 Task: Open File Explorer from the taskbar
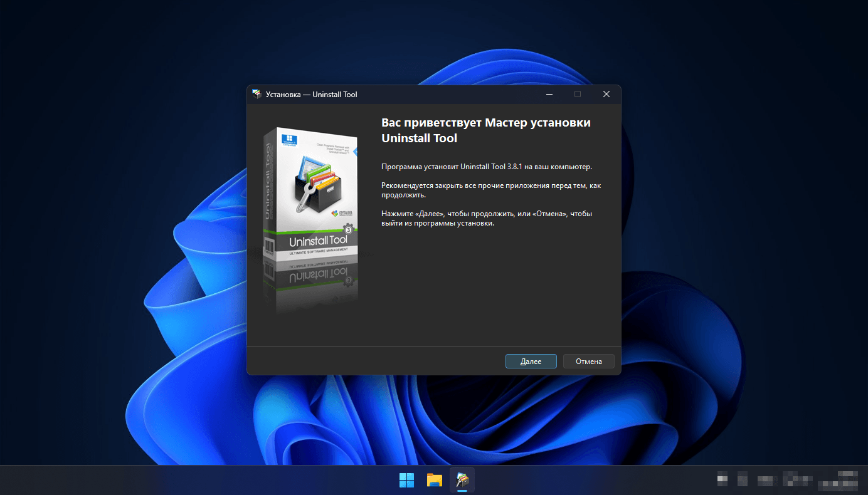click(435, 480)
